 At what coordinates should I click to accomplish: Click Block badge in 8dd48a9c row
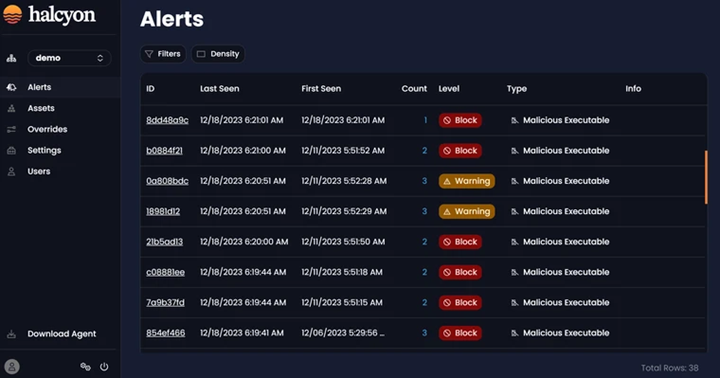point(460,120)
